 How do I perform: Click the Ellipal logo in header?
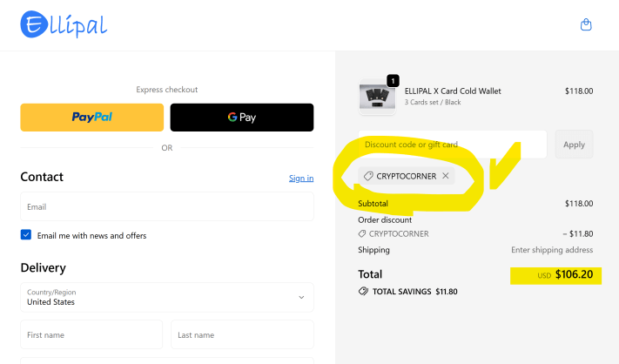point(64,24)
